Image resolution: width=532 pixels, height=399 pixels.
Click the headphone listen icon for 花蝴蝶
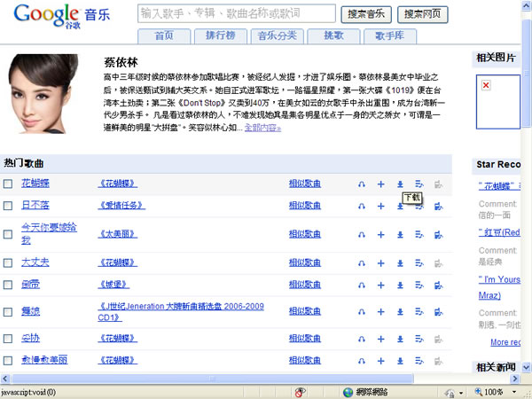pyautogui.click(x=362, y=184)
